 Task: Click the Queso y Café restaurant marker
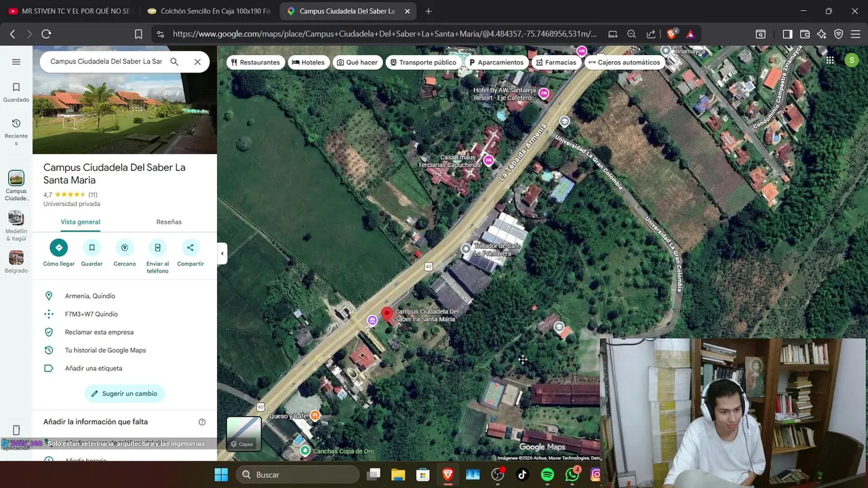pos(315,415)
